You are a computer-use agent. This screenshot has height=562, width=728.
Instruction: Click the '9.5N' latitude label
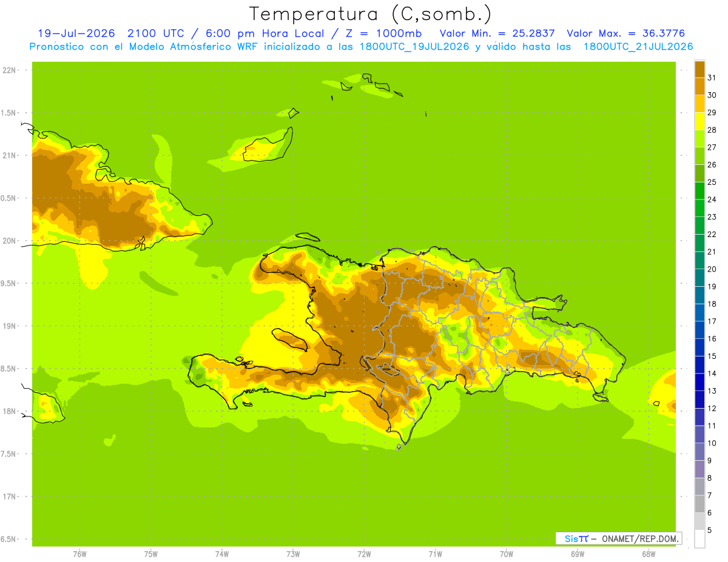(8, 283)
